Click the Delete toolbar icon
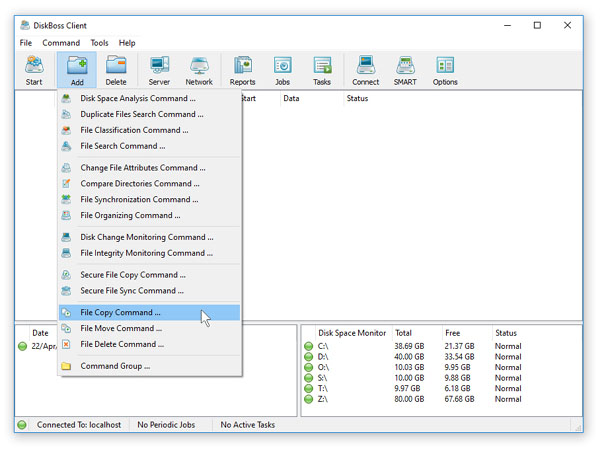600x450 pixels. click(116, 70)
